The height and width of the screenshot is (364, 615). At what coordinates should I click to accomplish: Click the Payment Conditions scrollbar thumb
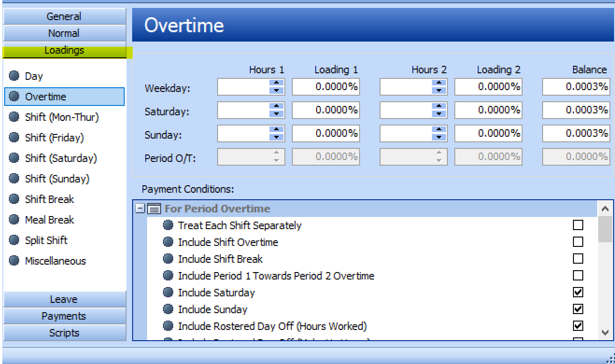pyautogui.click(x=605, y=229)
